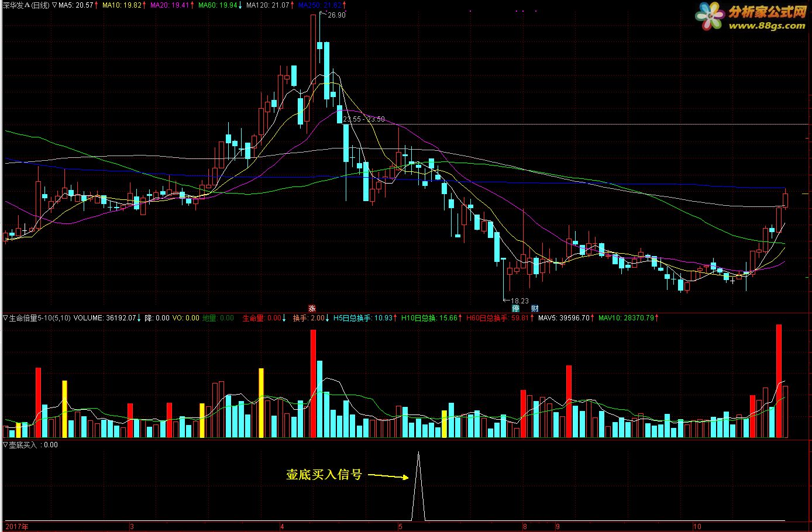Open the red 涨 event marker icon
812x532 pixels.
(x=312, y=308)
